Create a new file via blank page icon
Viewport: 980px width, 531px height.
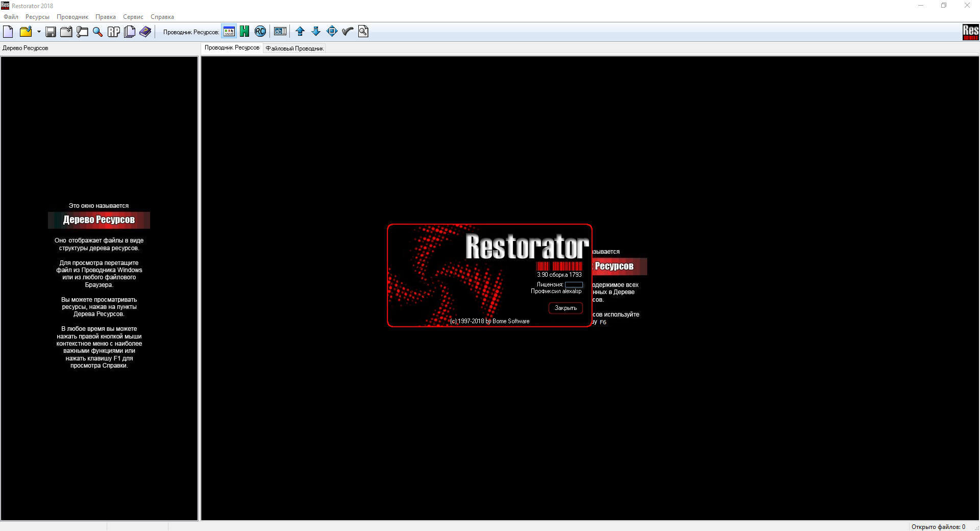(8, 32)
